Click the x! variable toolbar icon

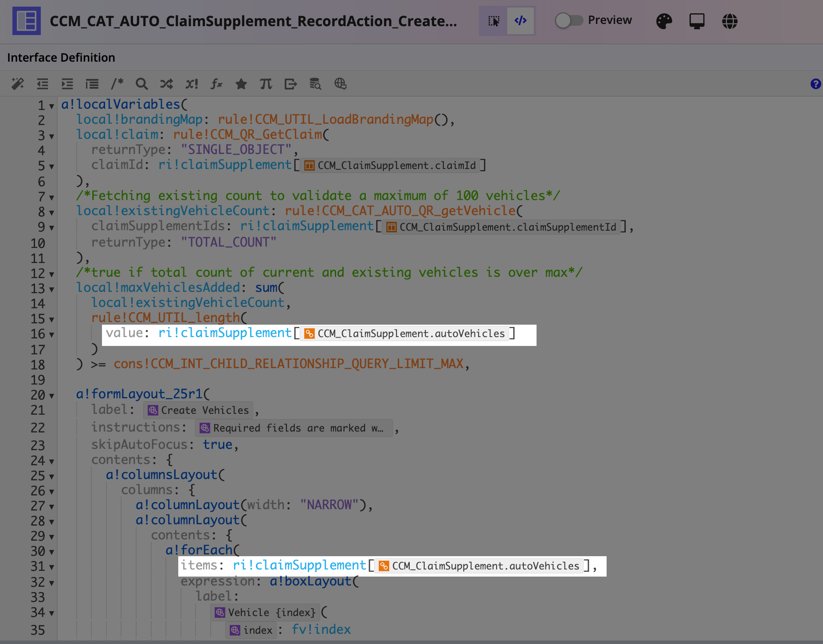click(x=192, y=84)
